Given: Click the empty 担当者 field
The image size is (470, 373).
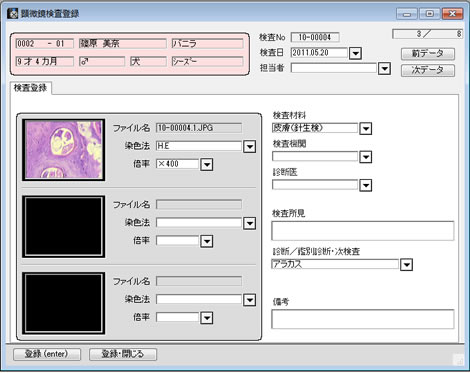Looking at the screenshot, I should (334, 68).
